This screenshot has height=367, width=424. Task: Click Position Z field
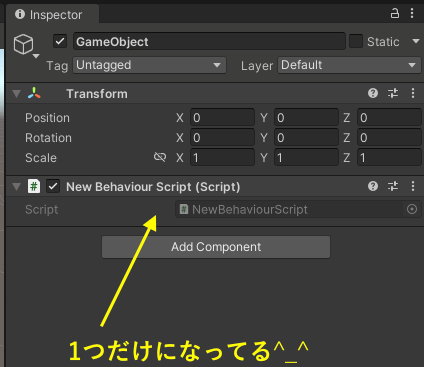pos(389,118)
